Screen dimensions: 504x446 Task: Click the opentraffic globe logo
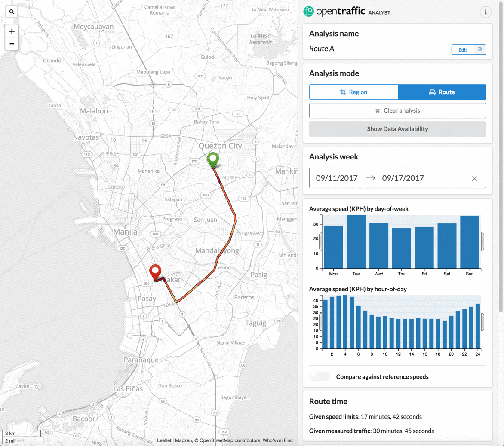pos(308,12)
